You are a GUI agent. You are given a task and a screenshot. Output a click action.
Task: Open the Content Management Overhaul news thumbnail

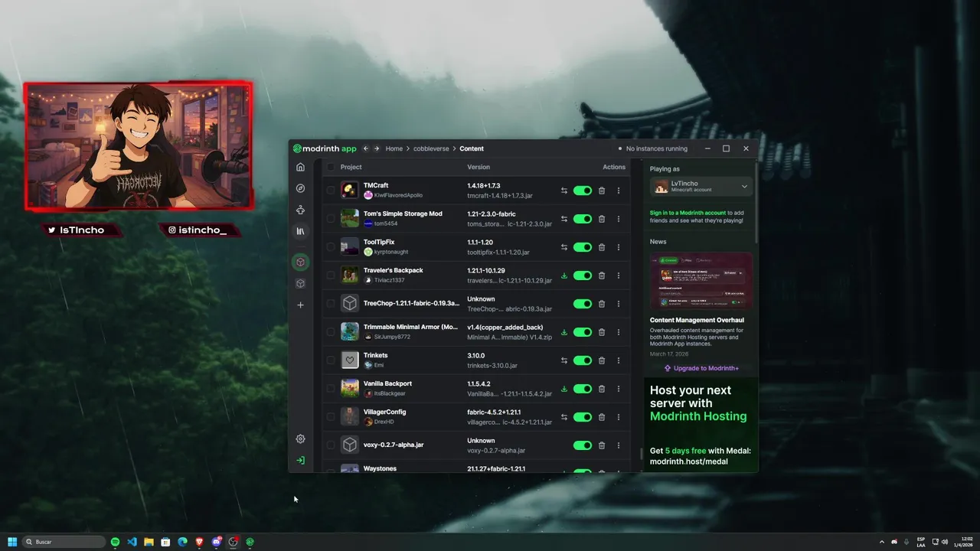pos(701,282)
